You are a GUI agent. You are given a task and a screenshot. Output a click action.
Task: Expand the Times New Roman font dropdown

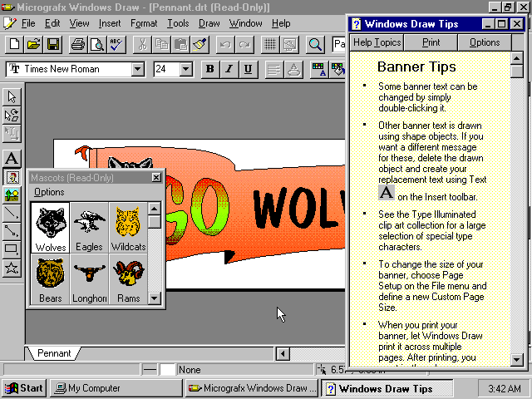coord(137,69)
